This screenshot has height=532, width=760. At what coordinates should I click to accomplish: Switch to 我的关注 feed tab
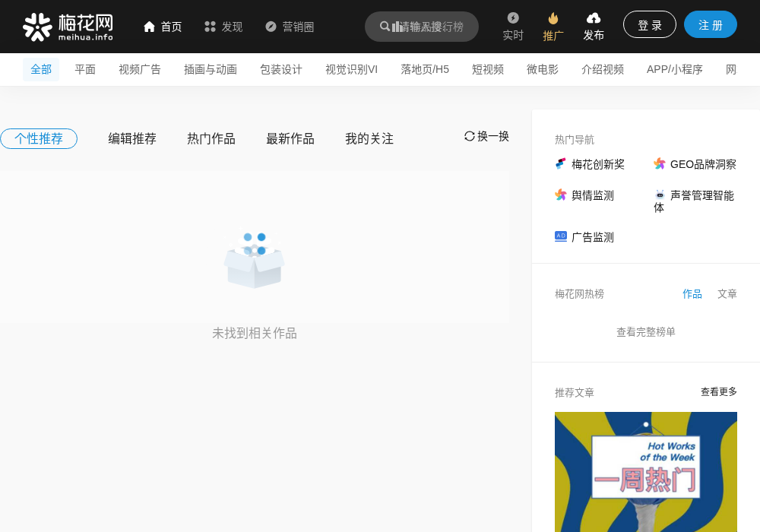coord(369,138)
